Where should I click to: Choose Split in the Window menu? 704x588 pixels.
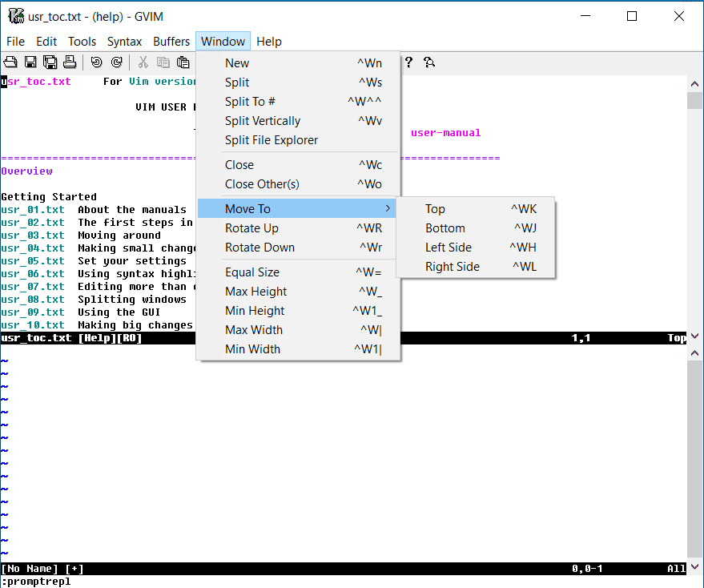click(298, 83)
